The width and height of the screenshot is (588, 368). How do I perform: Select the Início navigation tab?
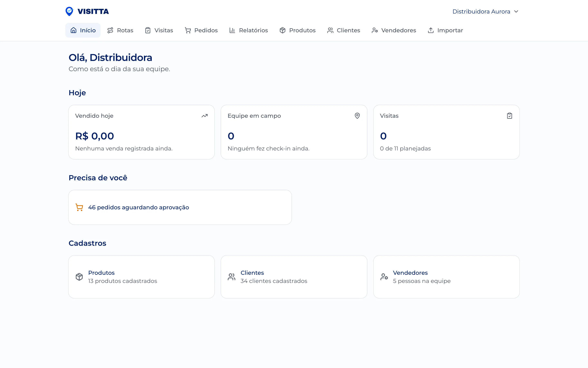pos(83,30)
